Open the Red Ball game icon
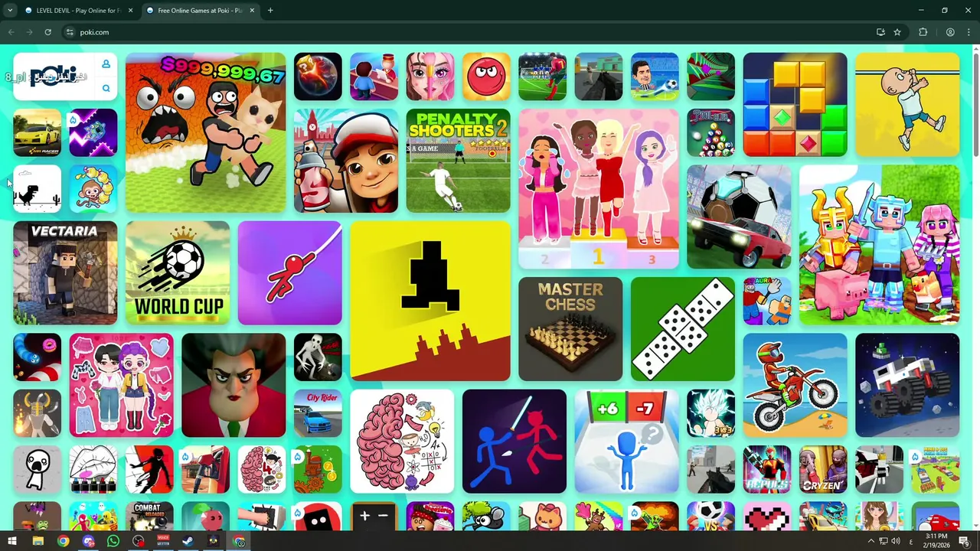980x551 pixels. [x=486, y=77]
